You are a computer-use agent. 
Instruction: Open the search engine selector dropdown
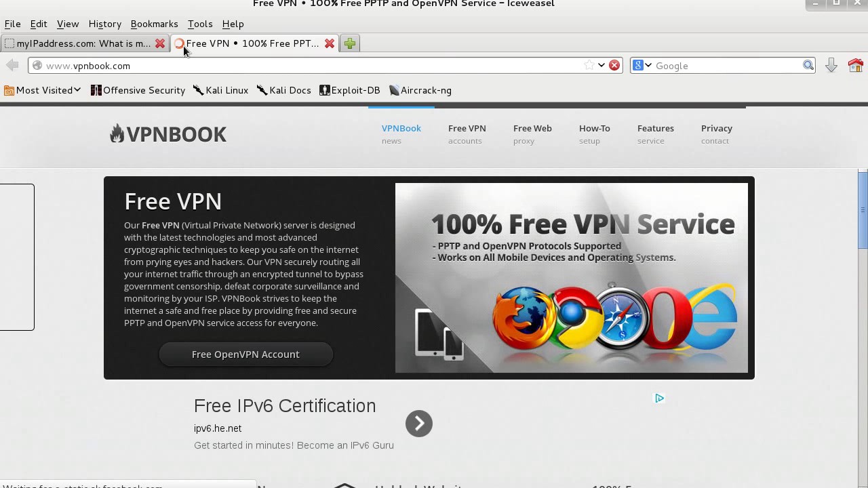point(642,66)
